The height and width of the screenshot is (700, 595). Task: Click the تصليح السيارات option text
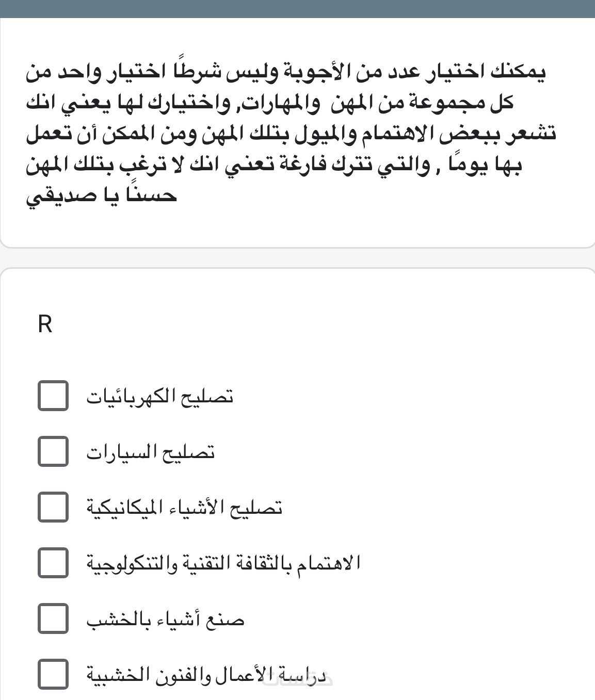pyautogui.click(x=150, y=452)
